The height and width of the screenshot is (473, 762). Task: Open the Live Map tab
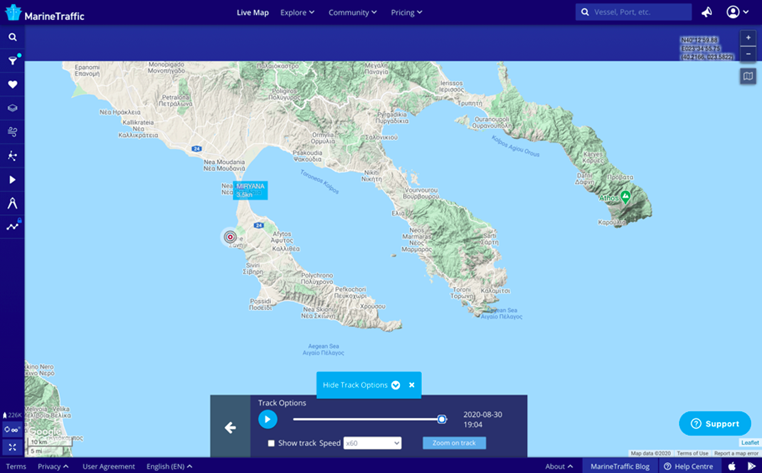coord(252,12)
